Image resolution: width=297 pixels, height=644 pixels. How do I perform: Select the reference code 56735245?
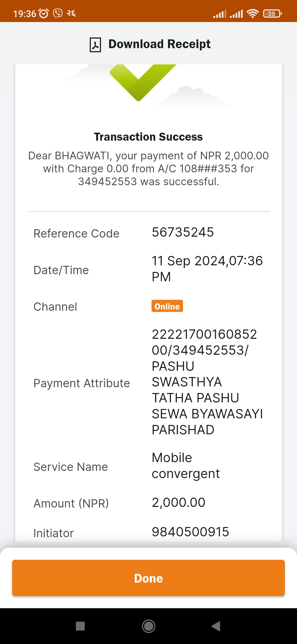[x=183, y=232]
